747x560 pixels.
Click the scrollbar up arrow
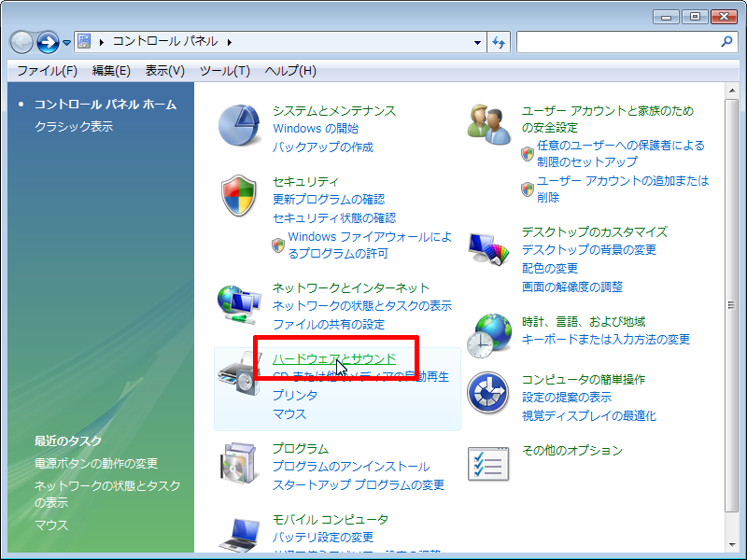coord(732,91)
